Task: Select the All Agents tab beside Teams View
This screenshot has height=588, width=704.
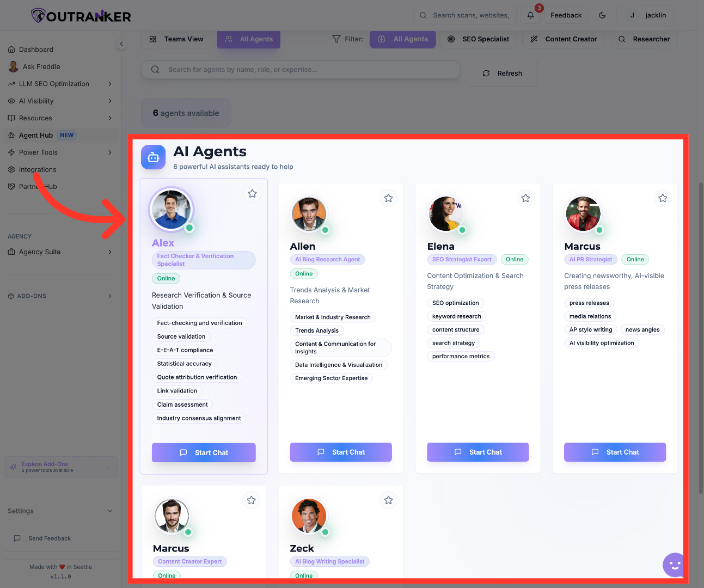Action: (x=249, y=39)
